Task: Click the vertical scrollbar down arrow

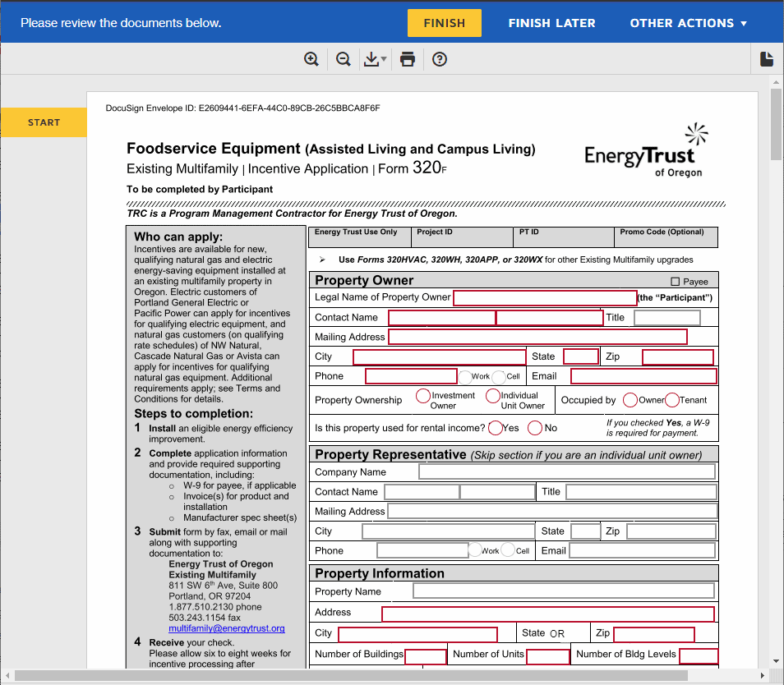Action: point(776,661)
